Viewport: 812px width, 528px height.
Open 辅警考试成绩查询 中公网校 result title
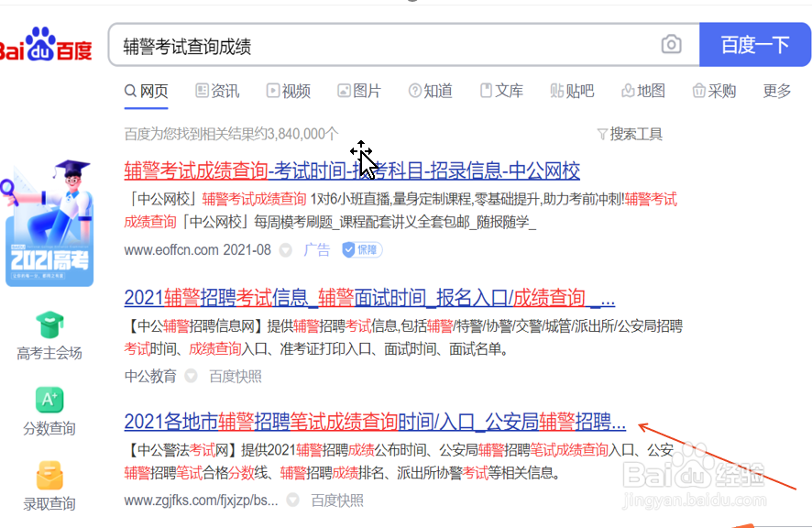coord(352,170)
